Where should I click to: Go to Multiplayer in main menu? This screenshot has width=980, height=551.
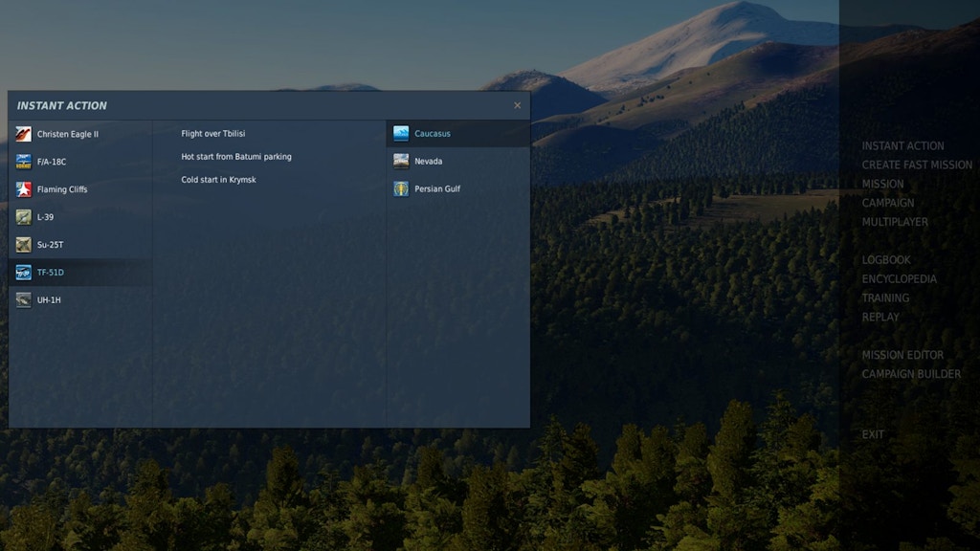tap(894, 222)
